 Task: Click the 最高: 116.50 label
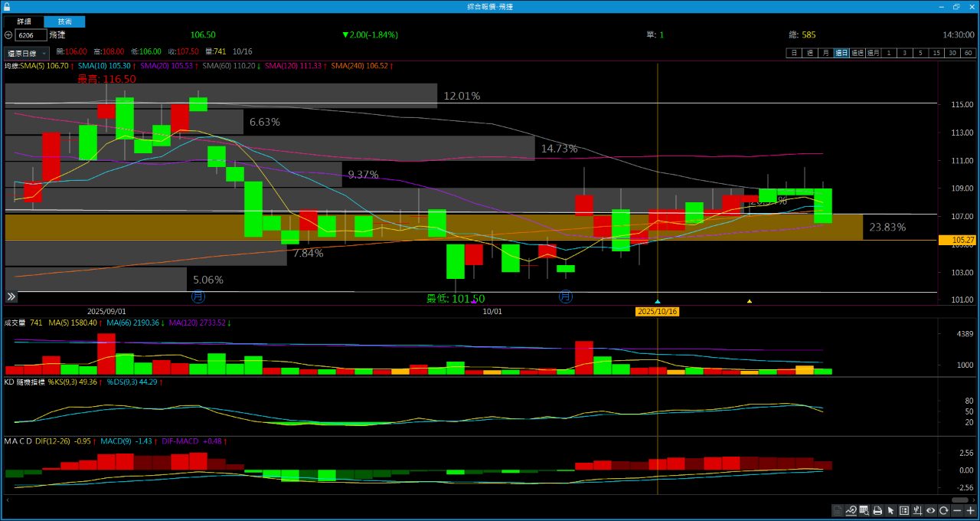(x=106, y=79)
